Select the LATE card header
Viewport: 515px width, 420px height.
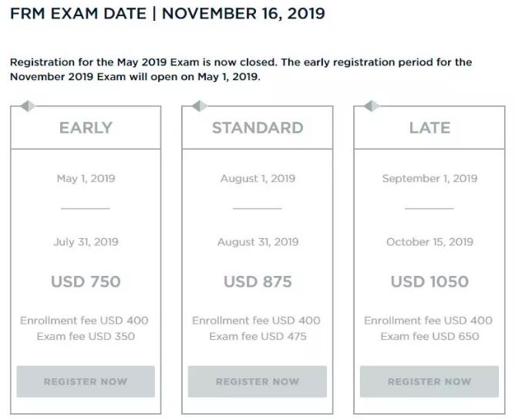tap(429, 128)
